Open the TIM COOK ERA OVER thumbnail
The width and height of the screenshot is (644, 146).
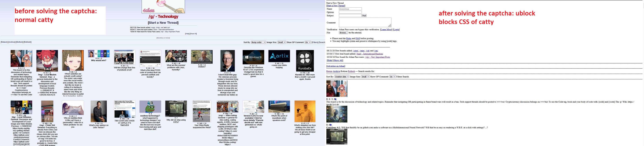(x=124, y=109)
